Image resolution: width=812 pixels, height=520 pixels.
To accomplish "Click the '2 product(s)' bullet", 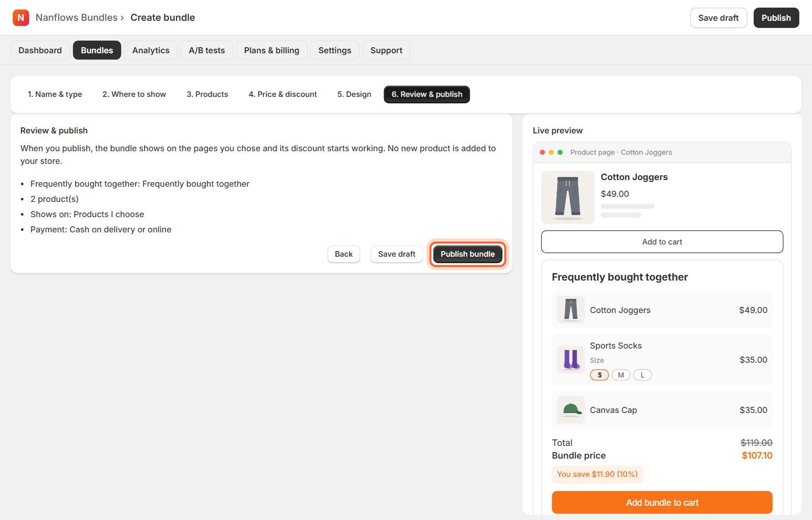I will click(54, 199).
